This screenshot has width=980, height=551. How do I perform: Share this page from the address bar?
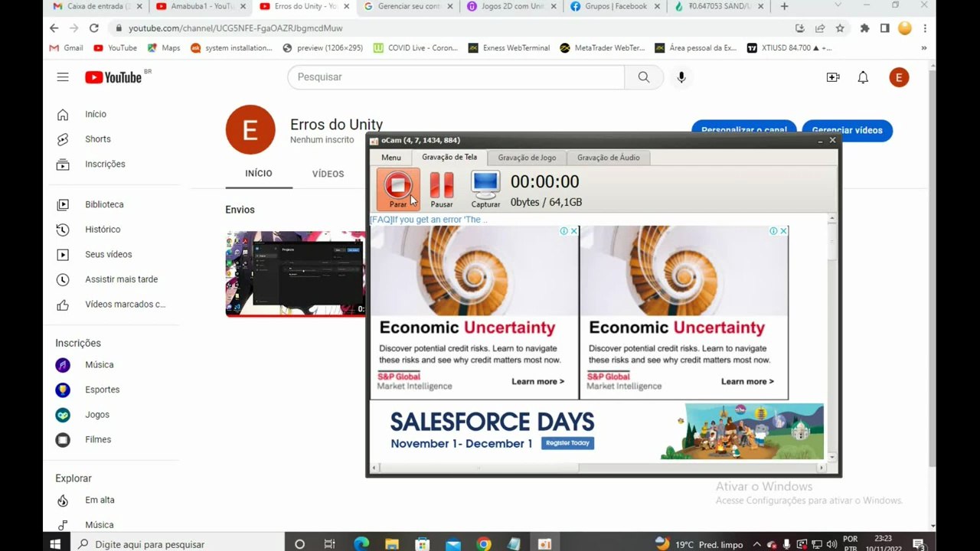820,28
